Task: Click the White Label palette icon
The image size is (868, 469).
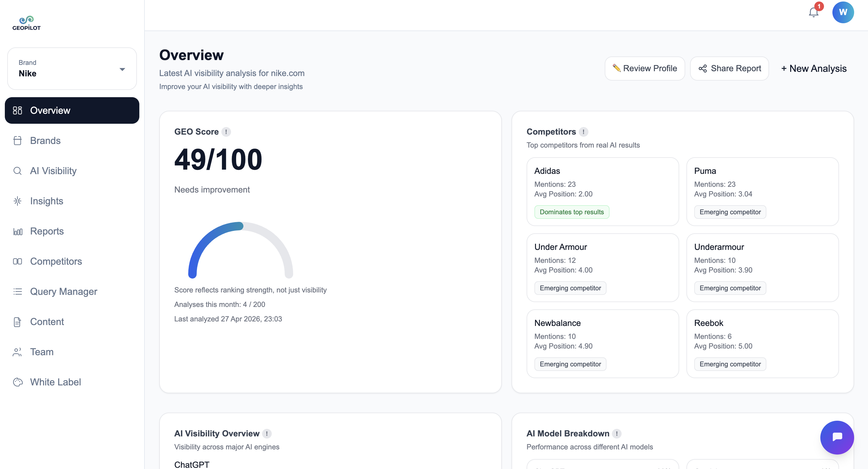Action: (x=17, y=382)
